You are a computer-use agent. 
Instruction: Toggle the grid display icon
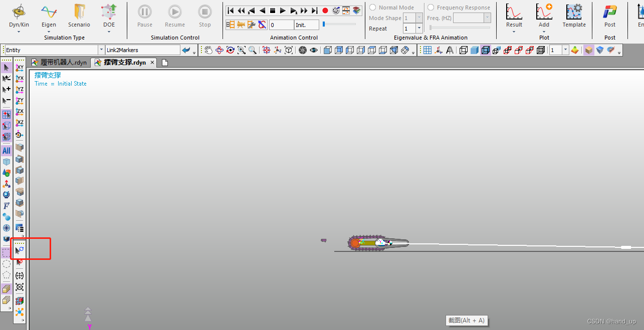point(427,50)
